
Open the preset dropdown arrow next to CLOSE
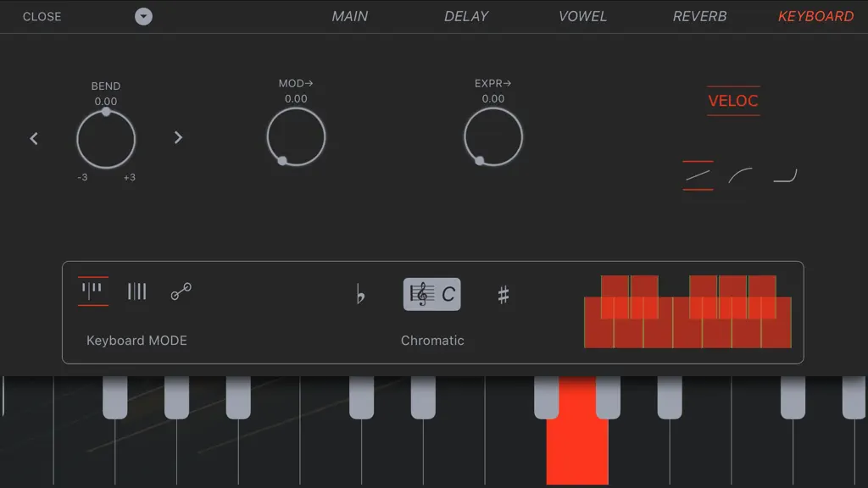(143, 17)
